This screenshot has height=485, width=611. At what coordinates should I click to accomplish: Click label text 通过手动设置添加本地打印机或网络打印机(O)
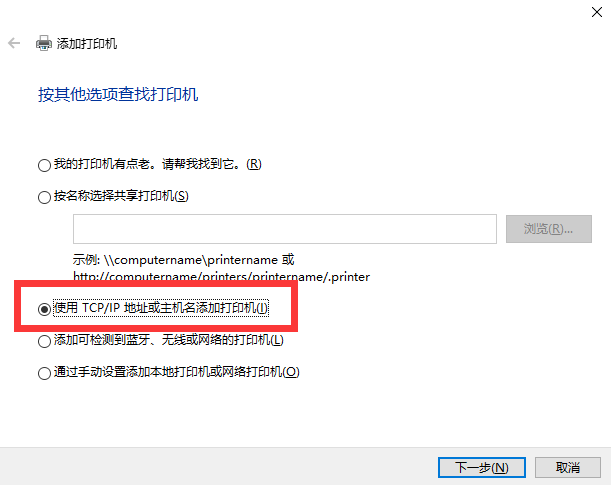[x=177, y=372]
